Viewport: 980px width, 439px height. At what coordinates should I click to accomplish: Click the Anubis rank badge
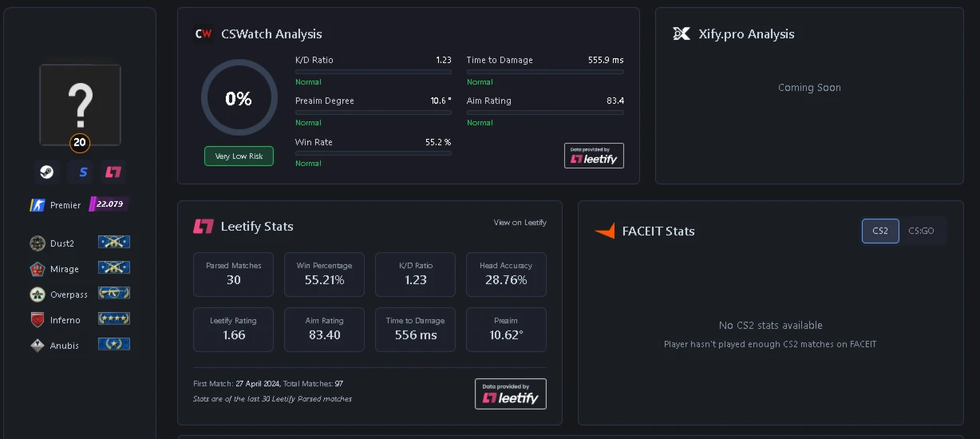coord(114,344)
